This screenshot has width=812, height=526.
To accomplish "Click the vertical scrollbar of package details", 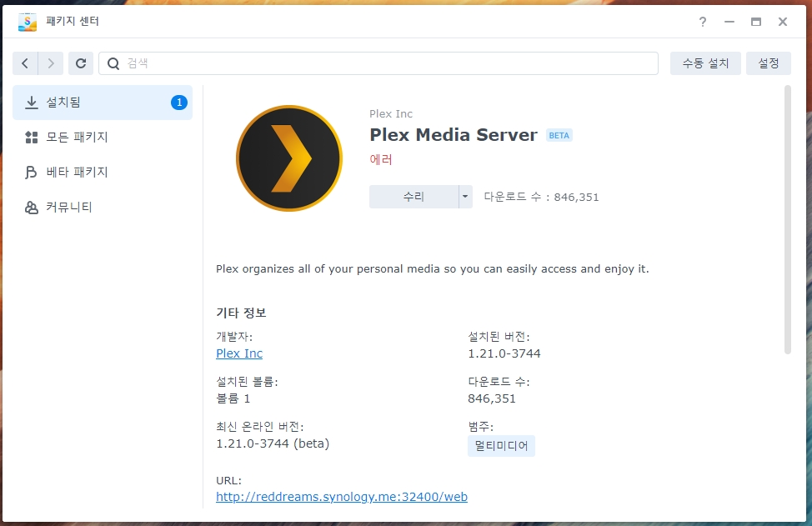I will (788, 220).
